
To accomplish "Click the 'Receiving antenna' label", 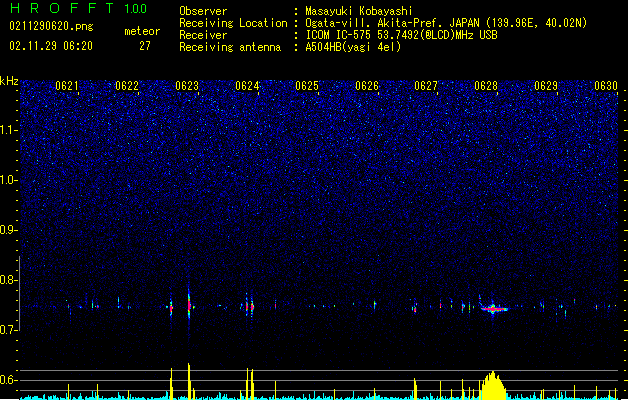I will coord(230,47).
